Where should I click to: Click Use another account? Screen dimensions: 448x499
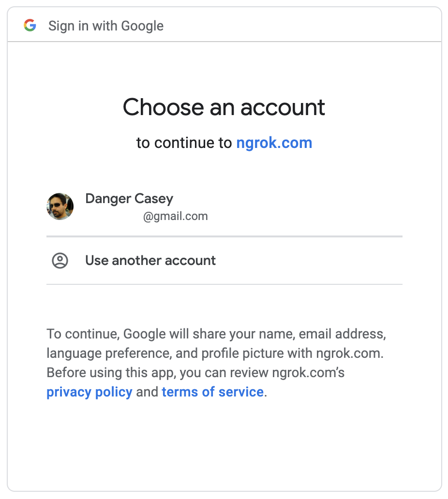point(150,260)
